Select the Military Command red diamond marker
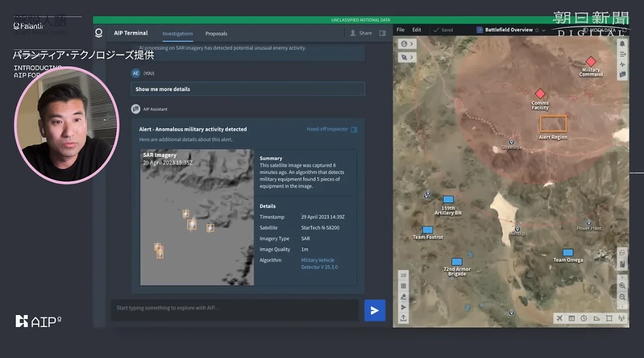644x358 pixels. (x=591, y=62)
